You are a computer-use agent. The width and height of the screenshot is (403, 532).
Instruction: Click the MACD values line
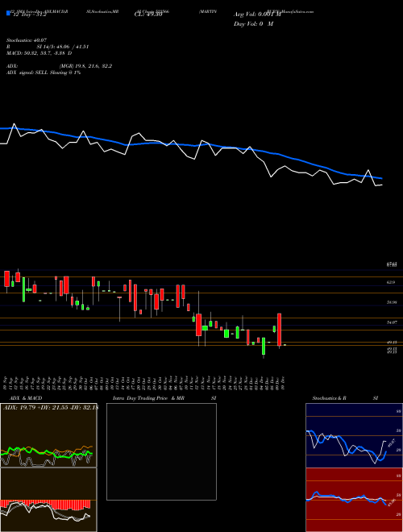(39, 53)
